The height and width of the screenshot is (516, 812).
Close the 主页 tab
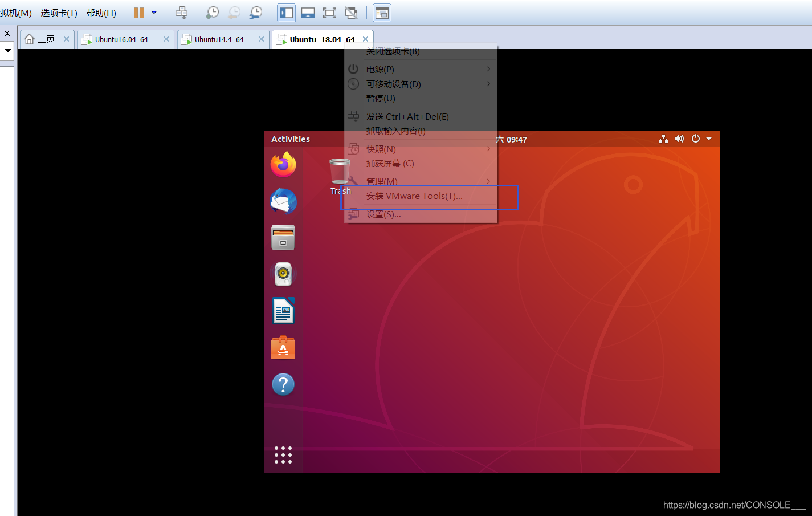[x=66, y=39]
